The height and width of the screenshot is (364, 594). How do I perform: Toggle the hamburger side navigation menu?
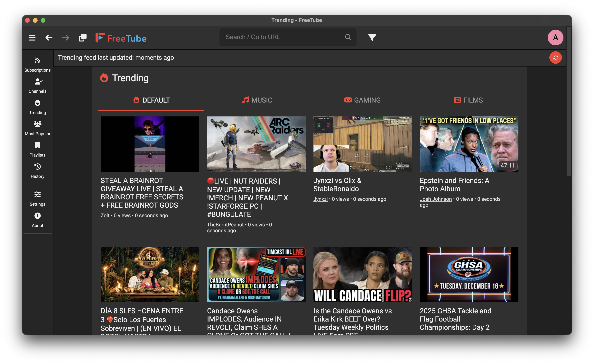pos(32,38)
